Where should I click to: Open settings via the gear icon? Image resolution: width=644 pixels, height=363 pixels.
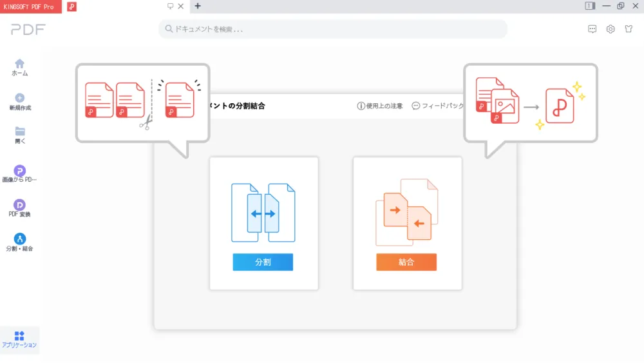(611, 29)
